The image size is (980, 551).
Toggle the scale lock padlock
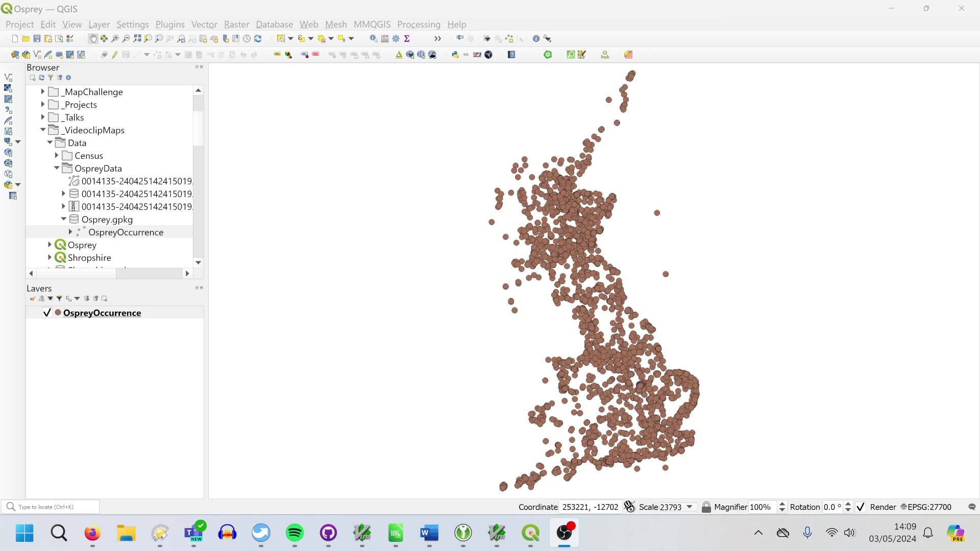coord(706,507)
